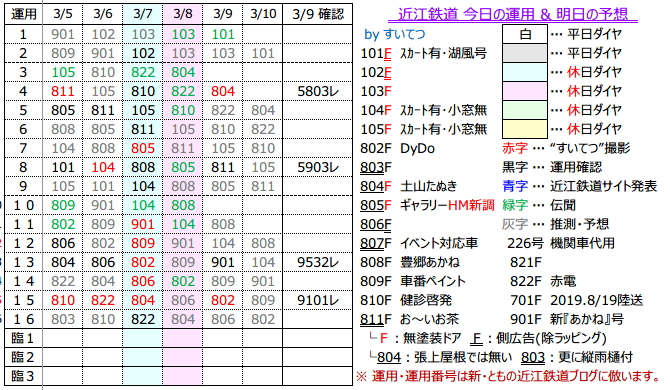Click the 3/7 column header
The height and width of the screenshot is (390, 670).
click(x=143, y=14)
